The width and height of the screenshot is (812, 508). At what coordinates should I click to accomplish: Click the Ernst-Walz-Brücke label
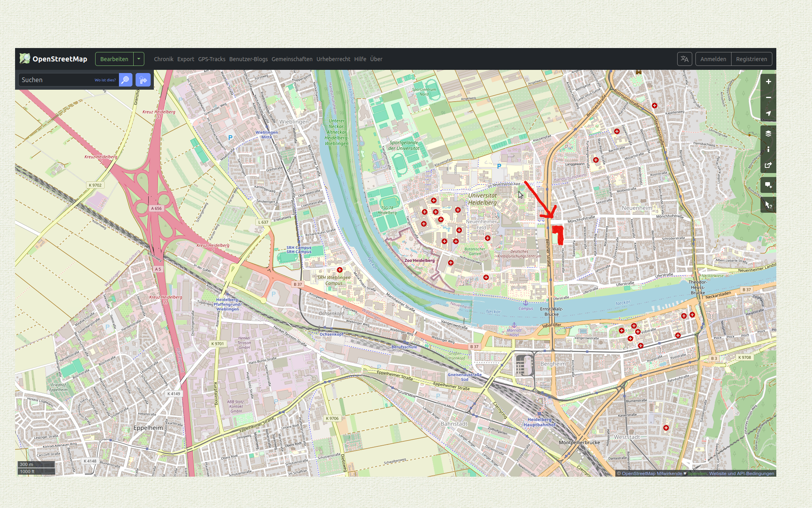coord(552,312)
